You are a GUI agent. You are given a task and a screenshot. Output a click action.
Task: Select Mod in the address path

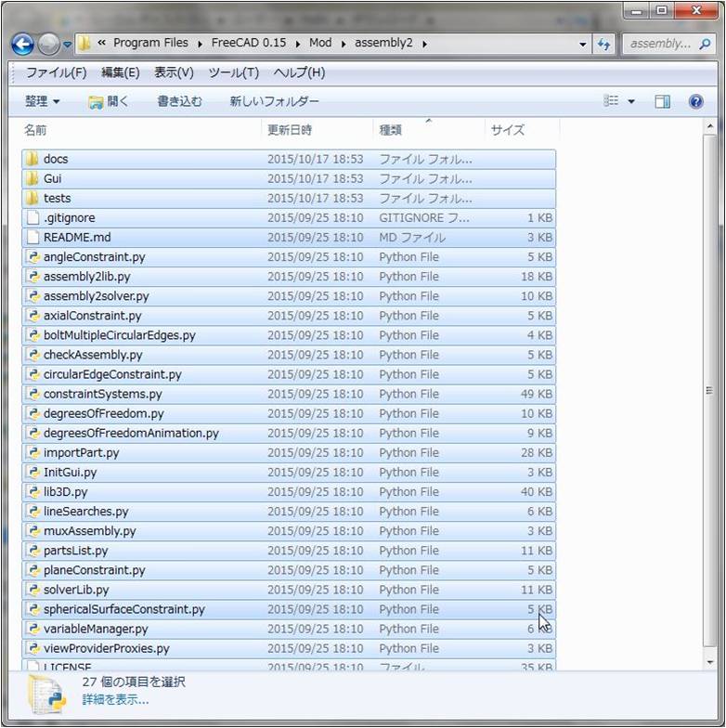point(320,43)
